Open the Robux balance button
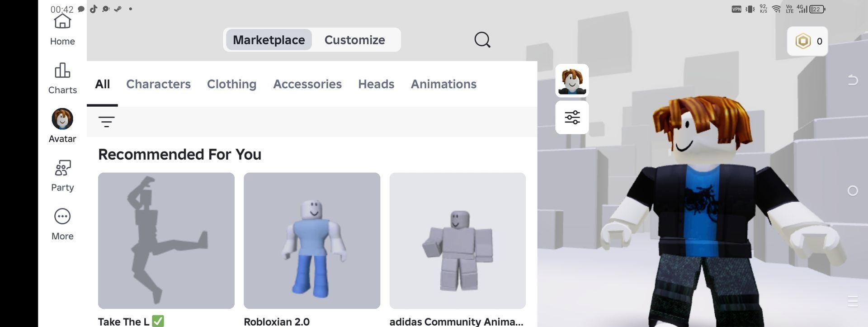 tap(807, 41)
